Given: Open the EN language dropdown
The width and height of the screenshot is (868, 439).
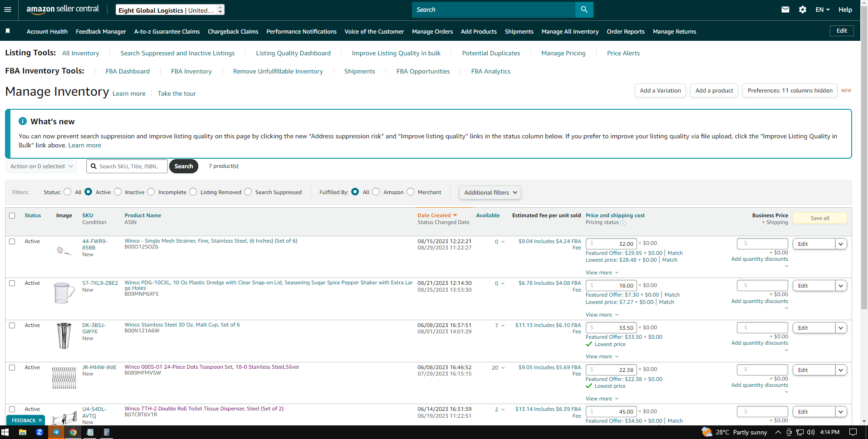Looking at the screenshot, I should (x=822, y=10).
